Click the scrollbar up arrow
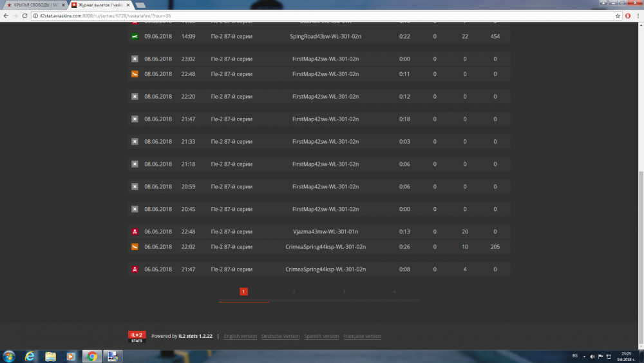The width and height of the screenshot is (644, 363). (x=641, y=25)
